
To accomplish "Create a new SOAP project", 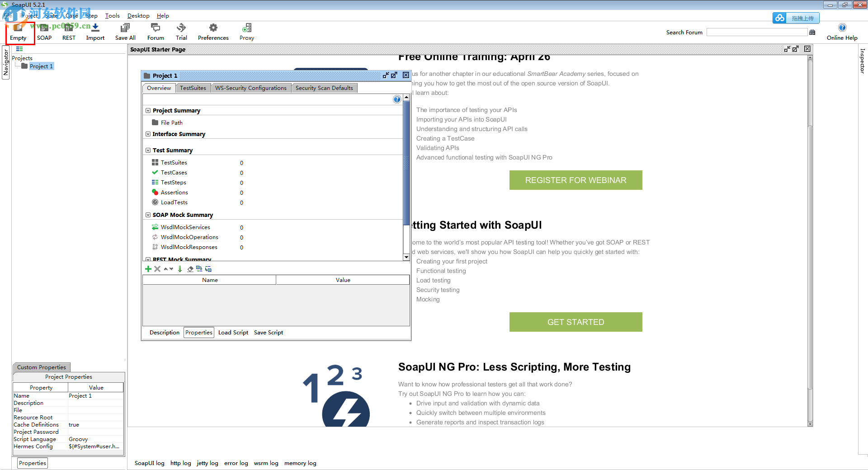I will pyautogui.click(x=44, y=32).
